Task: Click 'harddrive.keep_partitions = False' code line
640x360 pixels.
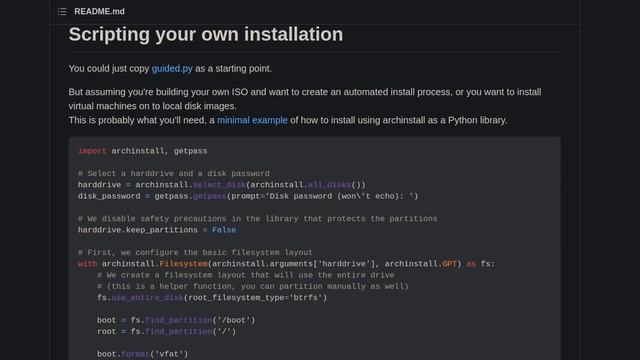Action: 157,230
